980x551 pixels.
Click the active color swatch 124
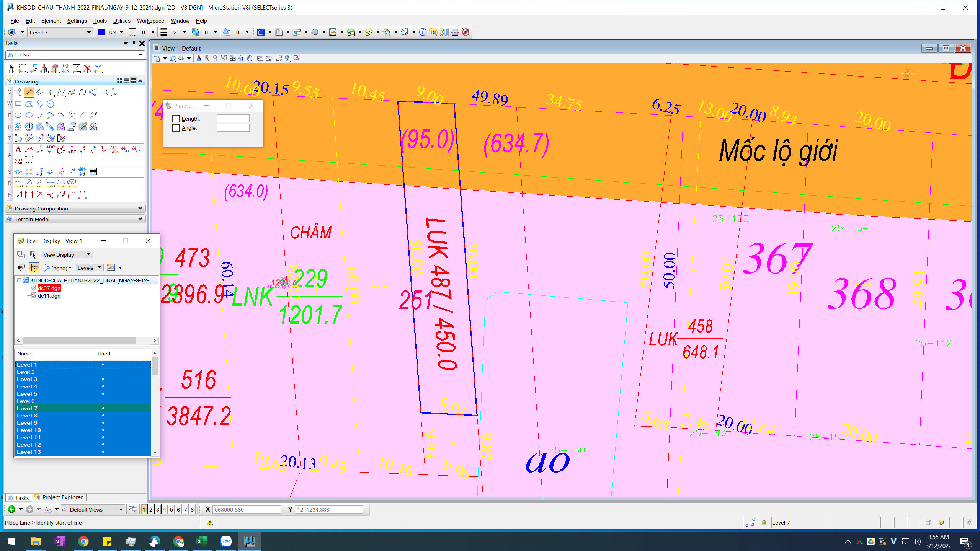tap(101, 32)
